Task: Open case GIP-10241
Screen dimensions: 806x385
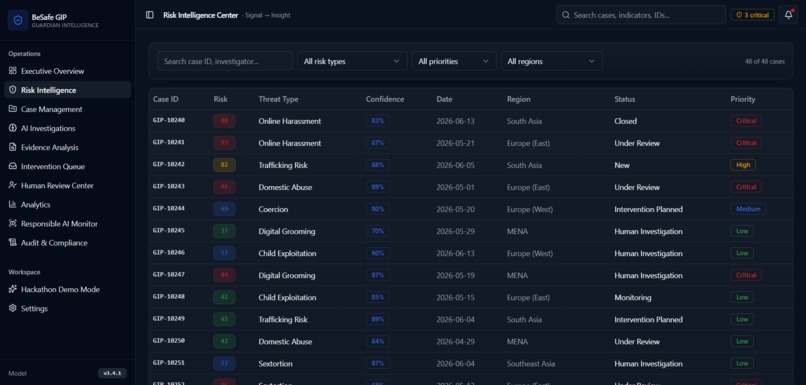Action: coord(169,142)
